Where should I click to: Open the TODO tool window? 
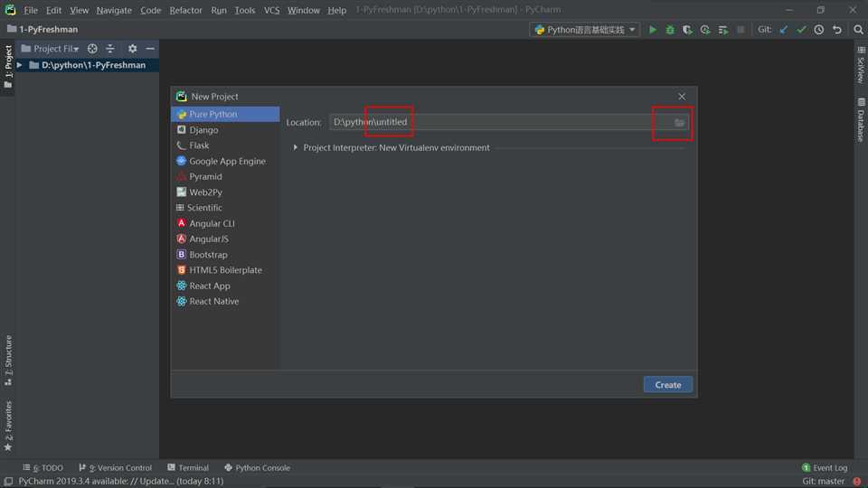tap(43, 467)
